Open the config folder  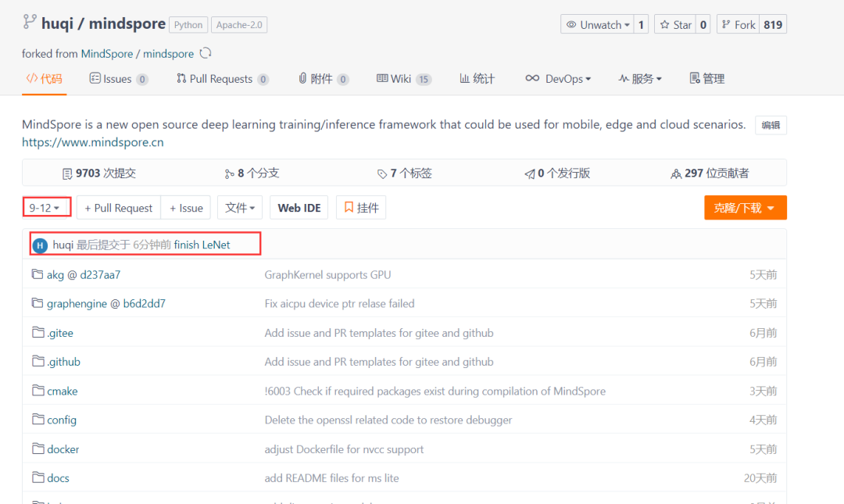click(62, 420)
